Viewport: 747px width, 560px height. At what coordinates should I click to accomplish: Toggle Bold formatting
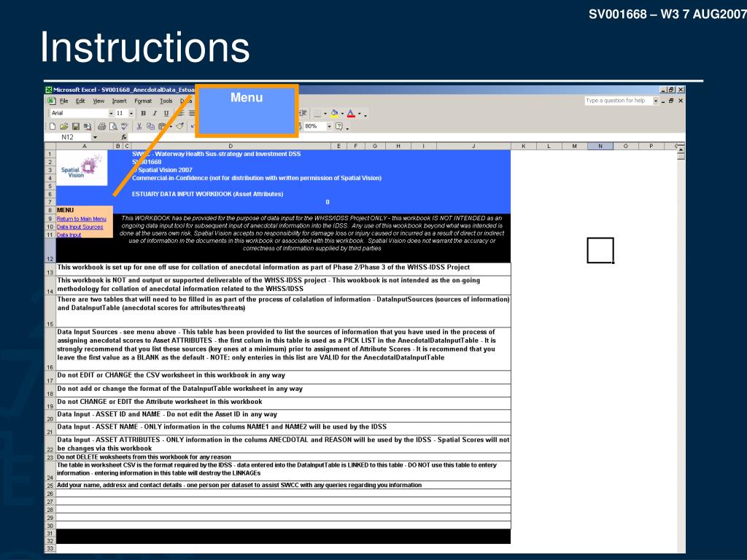(x=143, y=113)
